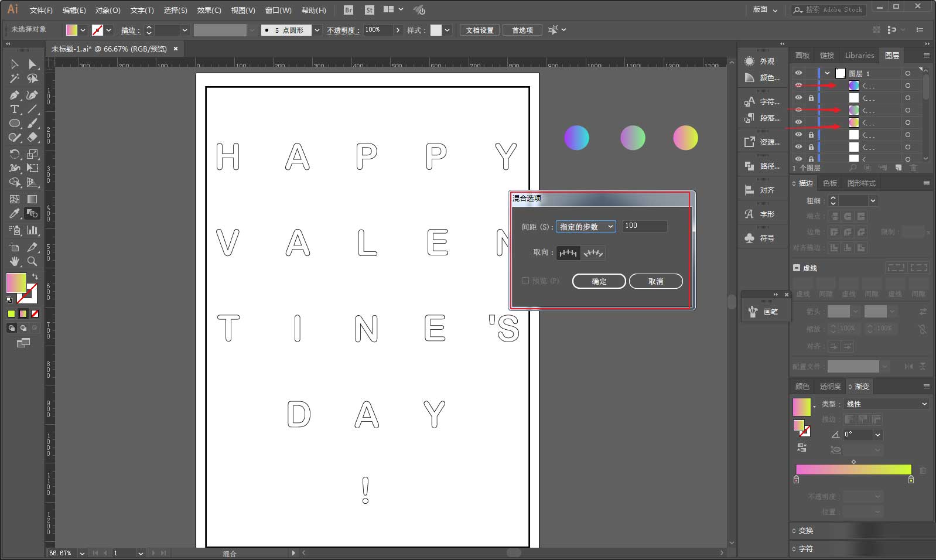Toggle the 虚线 dashed line checkbox

tap(797, 268)
